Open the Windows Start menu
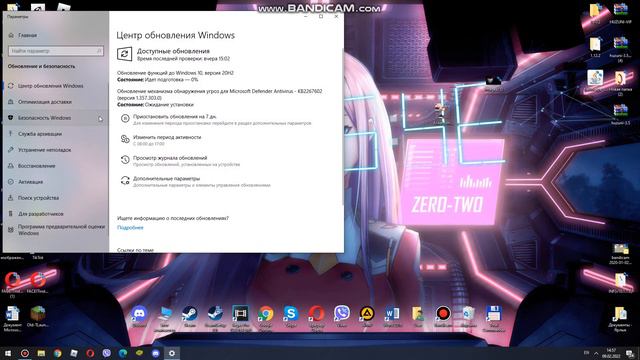The width and height of the screenshot is (640, 360). pyautogui.click(x=8, y=353)
